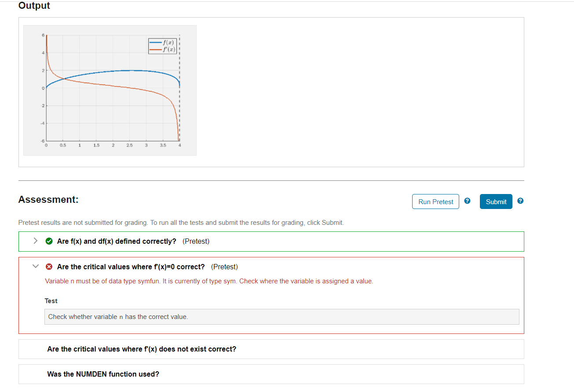
Task: Expand the 'Are f(x) and df(x) defined correctly' test
Action: point(36,241)
